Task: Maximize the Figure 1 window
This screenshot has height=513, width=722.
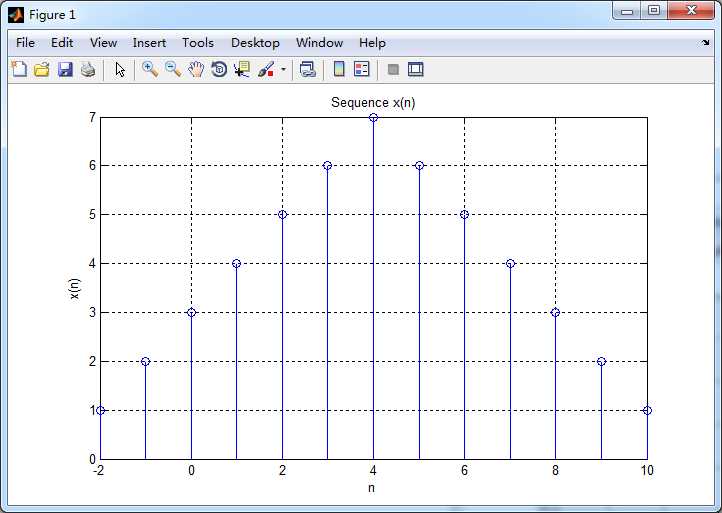Action: point(653,11)
